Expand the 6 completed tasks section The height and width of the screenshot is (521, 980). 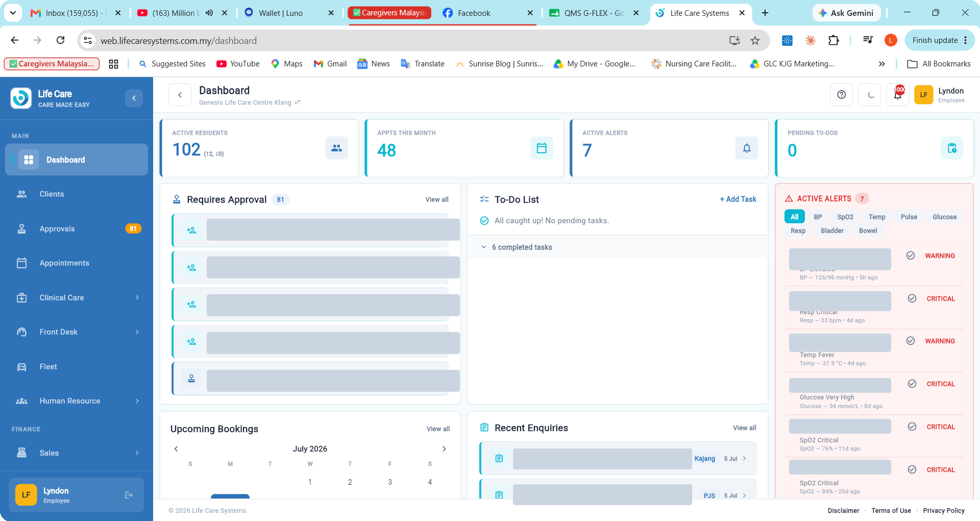point(618,247)
